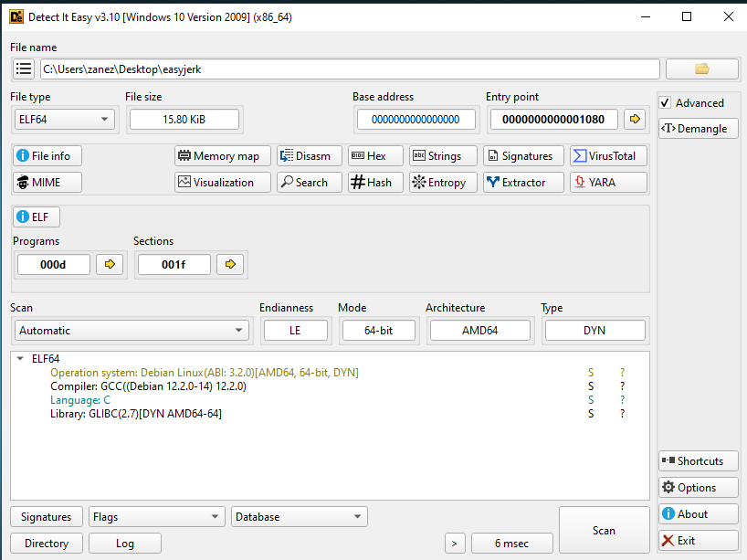
Task: Click the Programs count field 000d
Action: point(53,265)
